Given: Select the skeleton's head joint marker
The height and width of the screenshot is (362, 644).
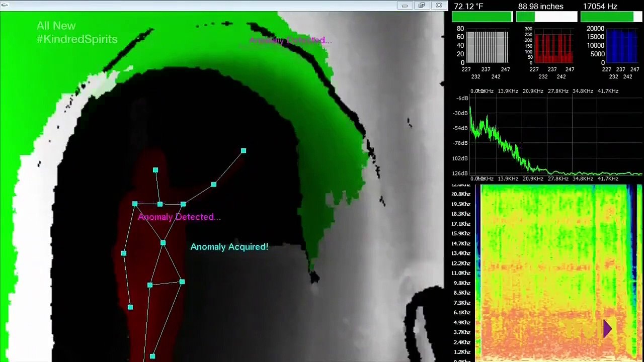Looking at the screenshot, I should (155, 170).
